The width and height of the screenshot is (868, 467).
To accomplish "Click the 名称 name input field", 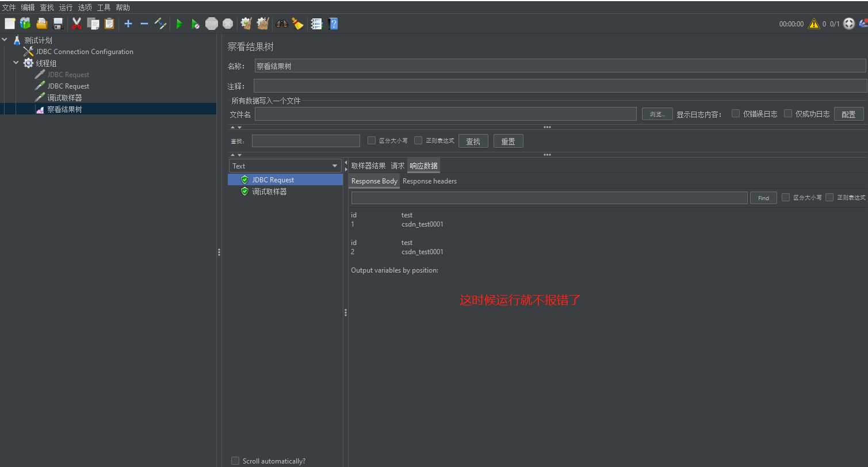I will point(560,66).
